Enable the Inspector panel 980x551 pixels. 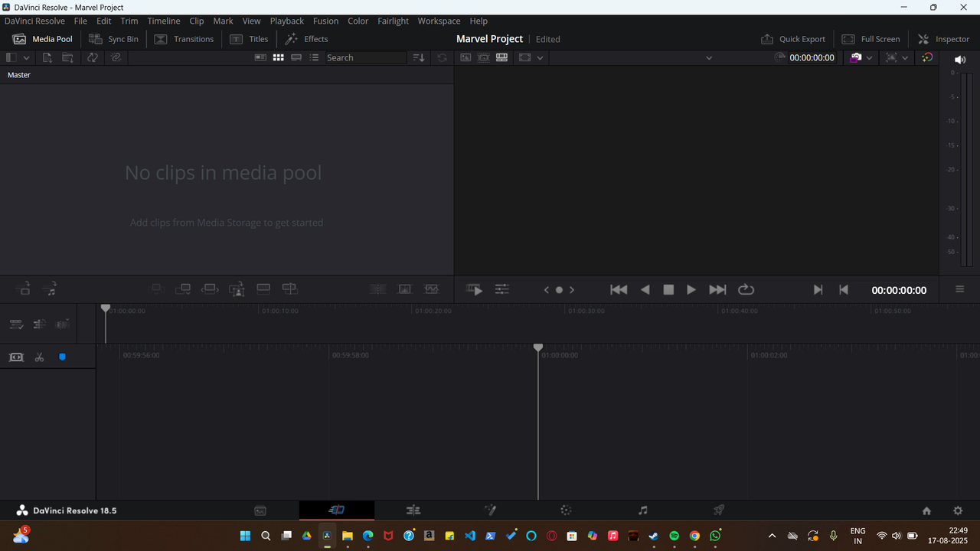pyautogui.click(x=943, y=38)
